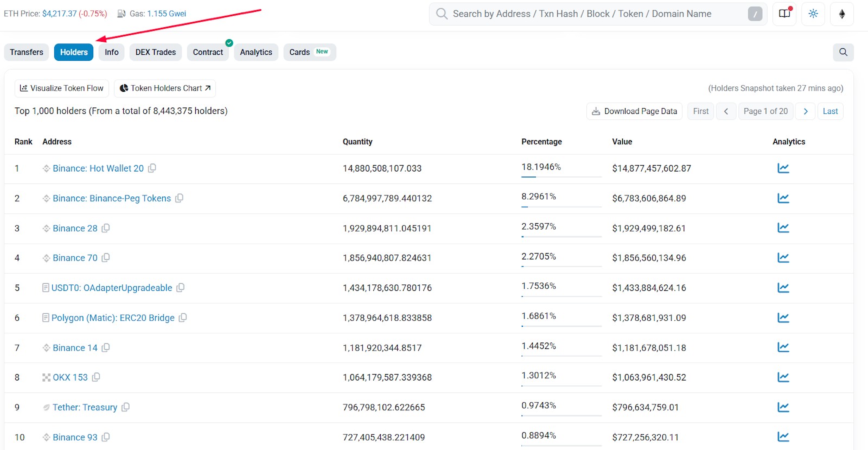Toggle the light/dark theme sun icon
868x450 pixels.
[x=813, y=14]
